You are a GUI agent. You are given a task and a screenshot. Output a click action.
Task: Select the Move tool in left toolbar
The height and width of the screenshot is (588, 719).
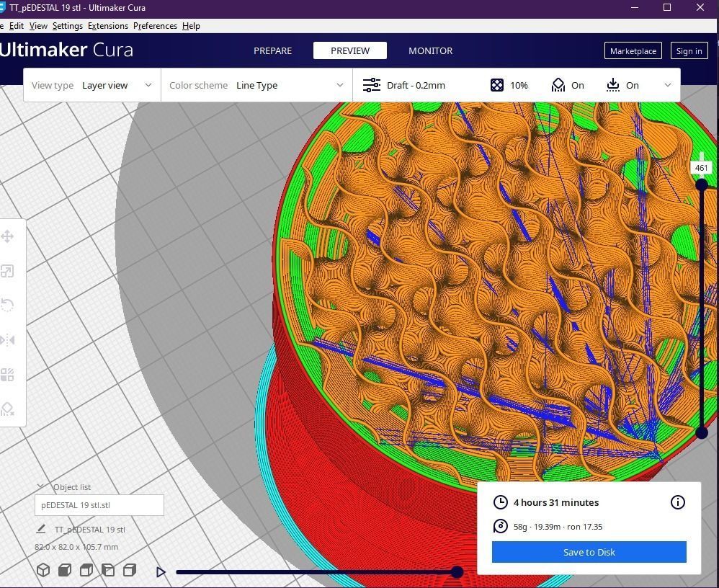pos(7,237)
